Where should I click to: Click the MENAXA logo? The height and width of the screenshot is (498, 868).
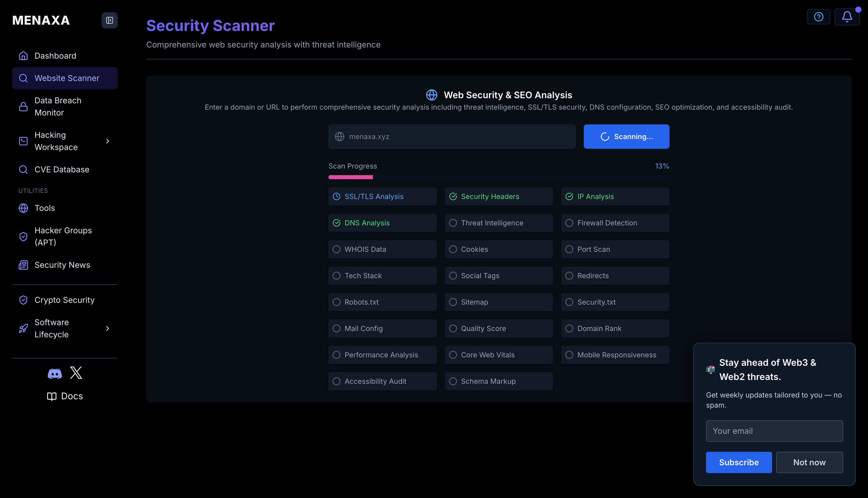[41, 21]
